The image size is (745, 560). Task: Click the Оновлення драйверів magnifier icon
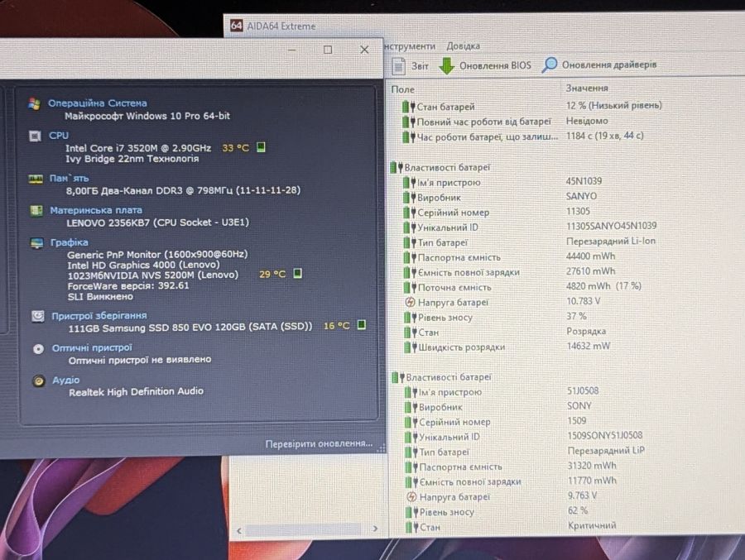(x=550, y=65)
